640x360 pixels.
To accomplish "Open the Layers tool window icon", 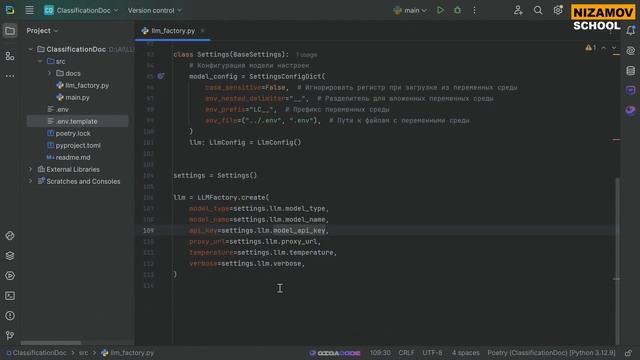I will (x=10, y=256).
